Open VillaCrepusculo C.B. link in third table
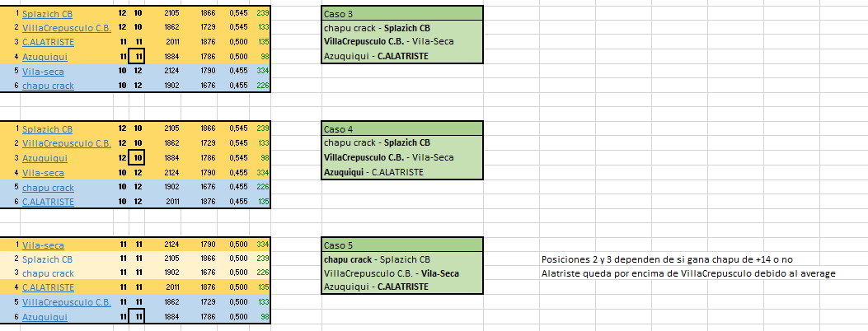This screenshot has height=331, width=868. click(x=67, y=302)
